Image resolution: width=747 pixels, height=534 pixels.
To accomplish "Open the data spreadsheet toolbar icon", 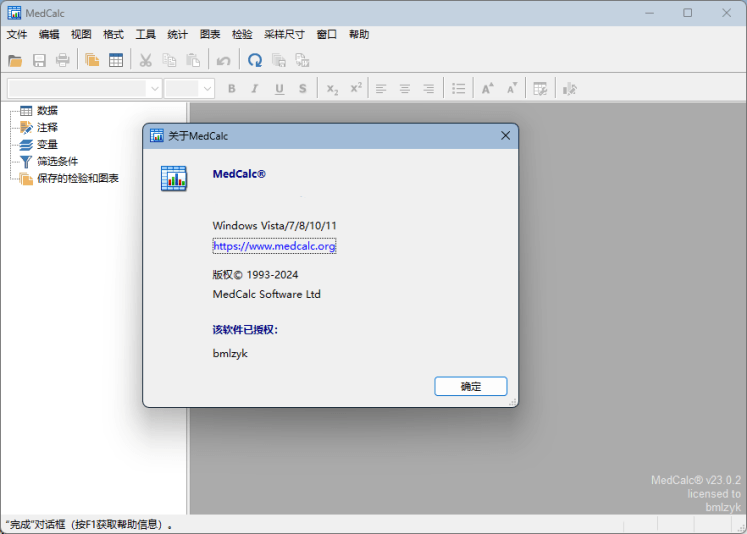I will coord(116,60).
